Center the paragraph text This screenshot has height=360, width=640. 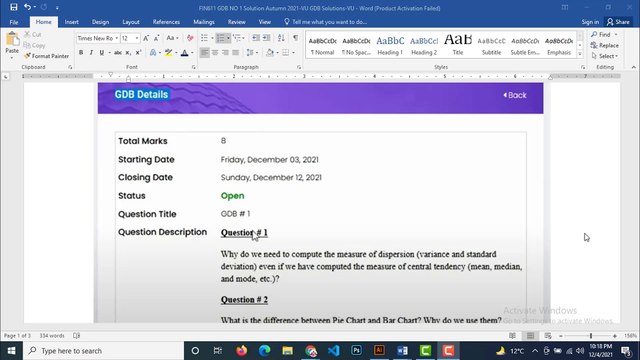(x=215, y=52)
